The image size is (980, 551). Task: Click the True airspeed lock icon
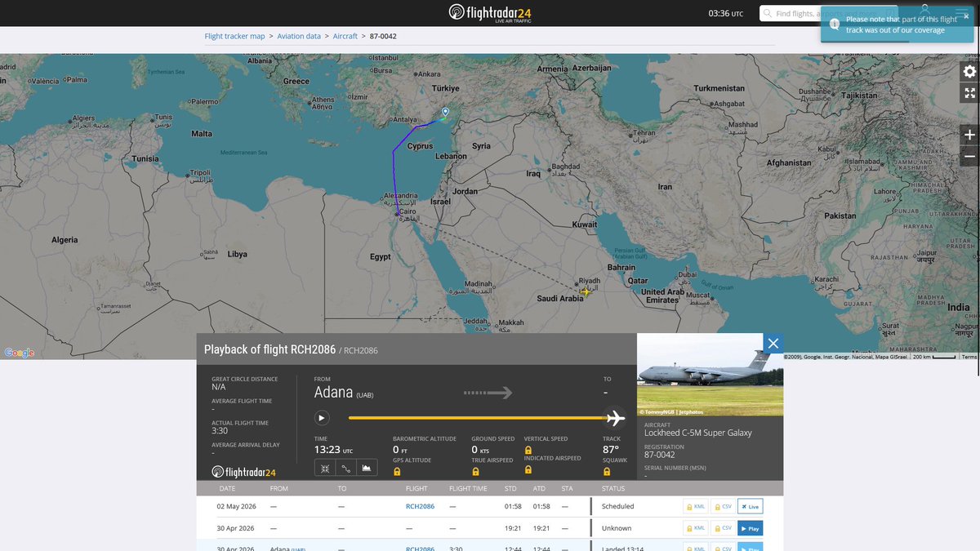[475, 472]
